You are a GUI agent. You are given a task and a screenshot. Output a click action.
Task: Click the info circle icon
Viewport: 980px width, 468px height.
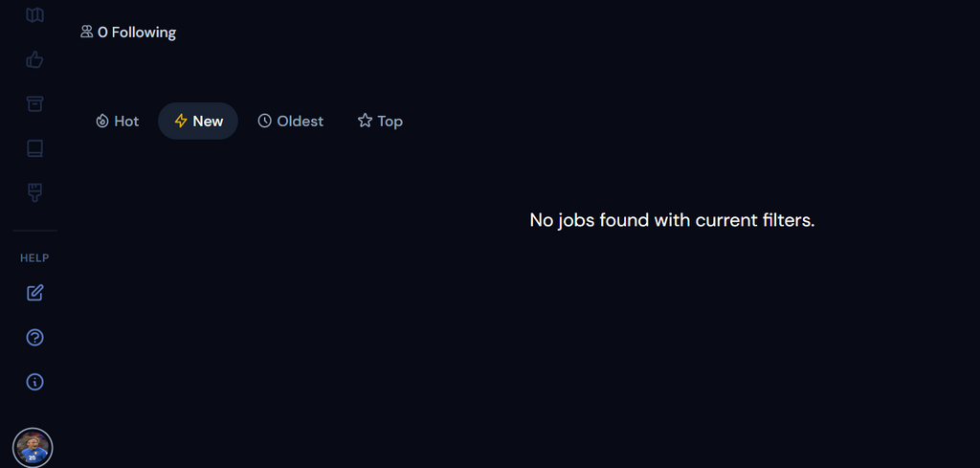(35, 382)
